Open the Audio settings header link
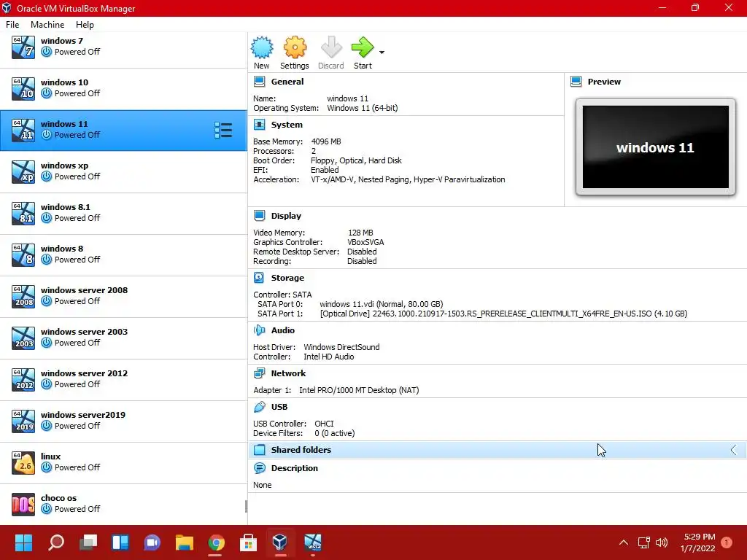 [283, 330]
